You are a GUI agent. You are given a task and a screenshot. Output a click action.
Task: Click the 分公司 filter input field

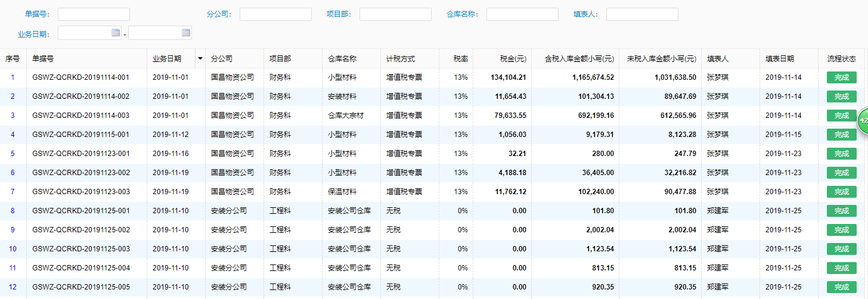pos(275,14)
